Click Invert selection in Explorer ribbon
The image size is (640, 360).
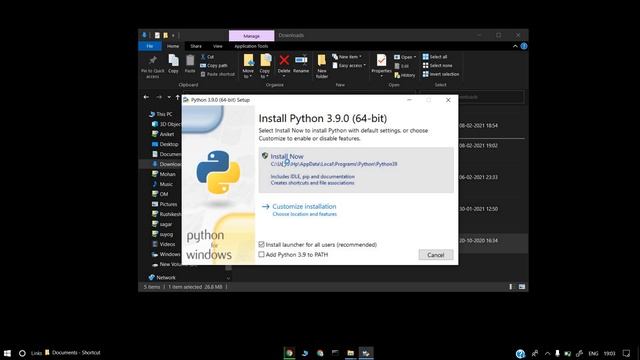(x=440, y=74)
